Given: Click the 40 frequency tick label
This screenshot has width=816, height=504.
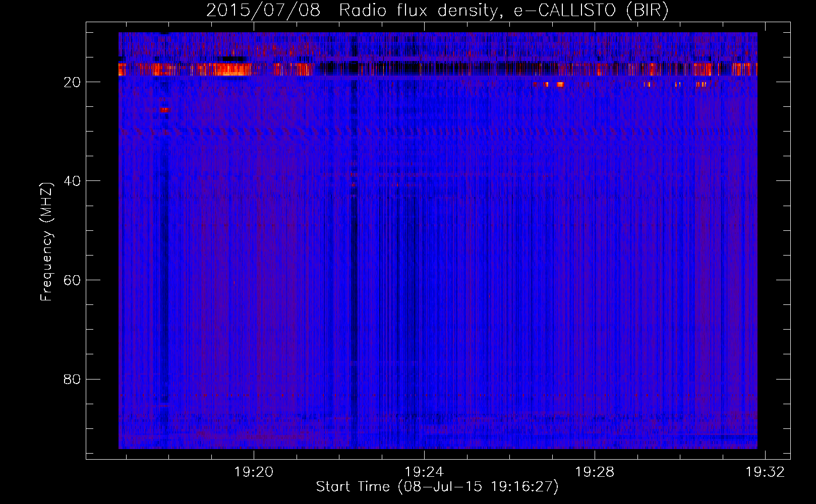Looking at the screenshot, I should 72,181.
